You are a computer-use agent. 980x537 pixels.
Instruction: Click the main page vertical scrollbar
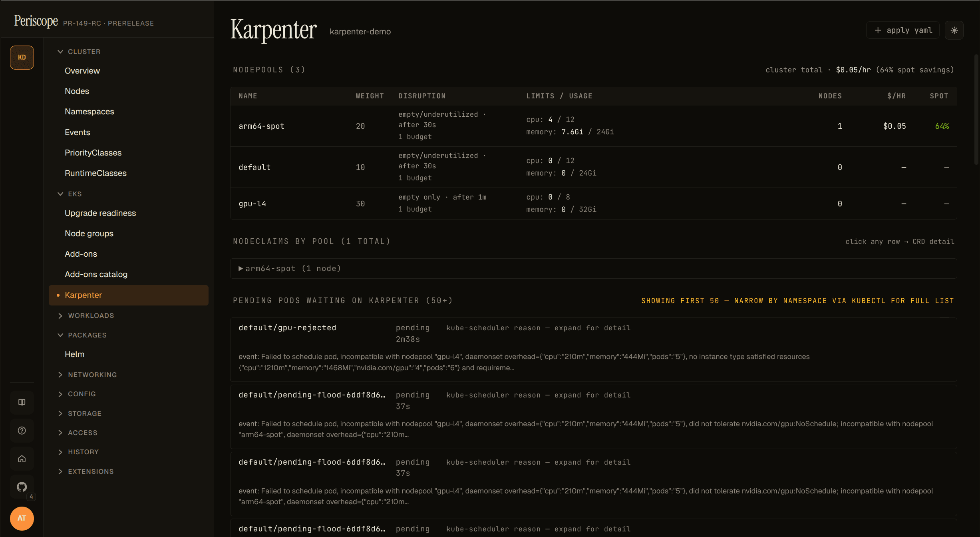pyautogui.click(x=976, y=109)
